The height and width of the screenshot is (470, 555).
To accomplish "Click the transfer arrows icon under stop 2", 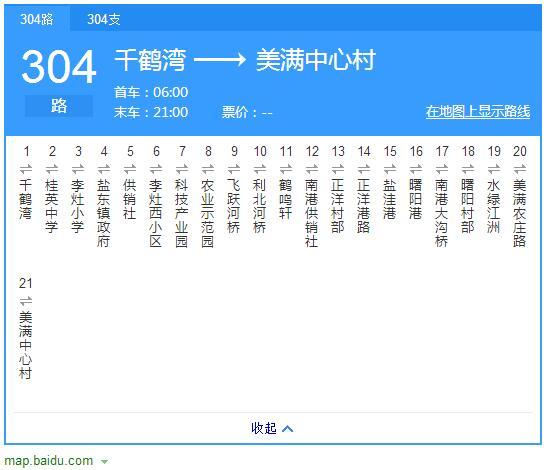I will (x=52, y=169).
